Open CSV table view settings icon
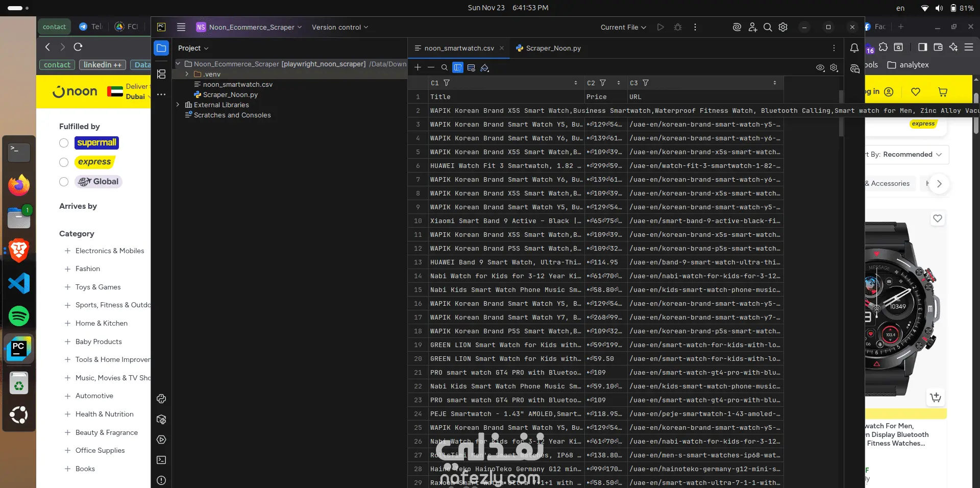Viewport: 980px width, 488px height. pyautogui.click(x=471, y=67)
